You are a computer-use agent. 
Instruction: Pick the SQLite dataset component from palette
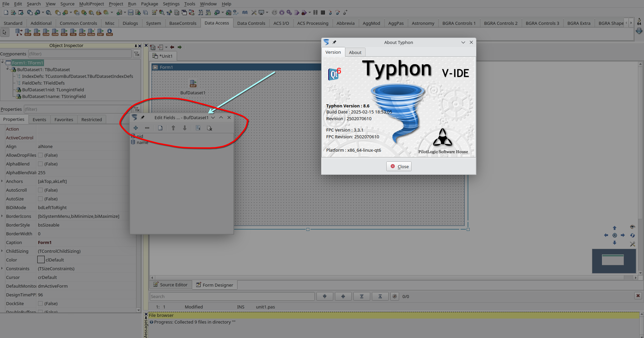click(x=91, y=32)
